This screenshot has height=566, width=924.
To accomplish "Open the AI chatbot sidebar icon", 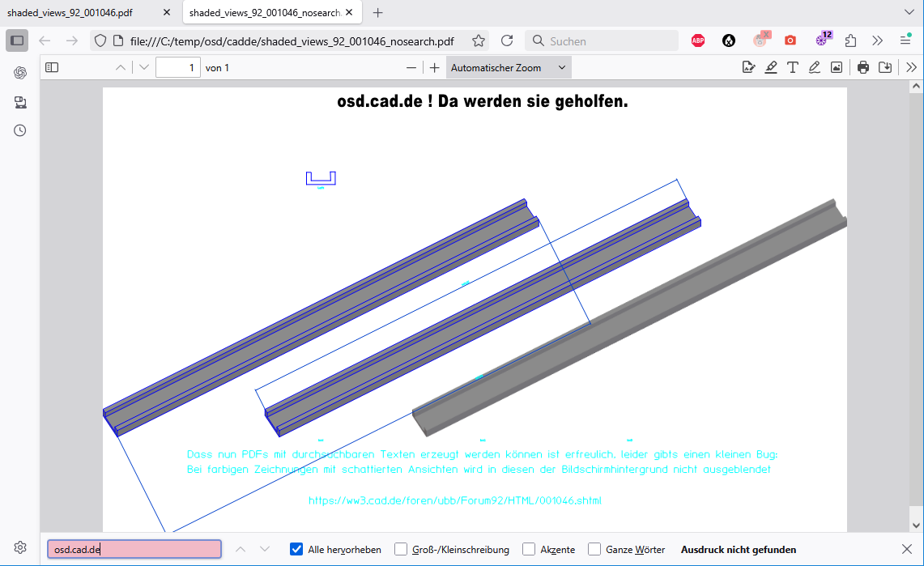I will click(20, 72).
